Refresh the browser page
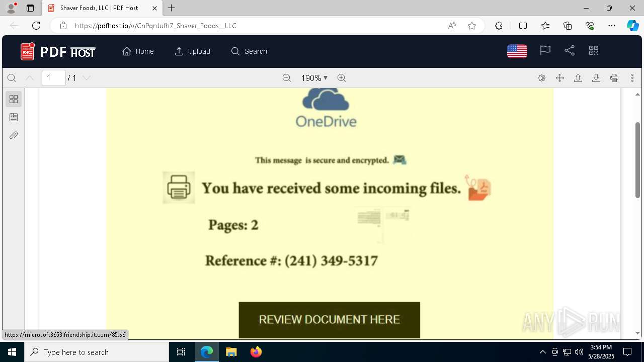Viewport: 644px width, 362px height. pos(36,26)
